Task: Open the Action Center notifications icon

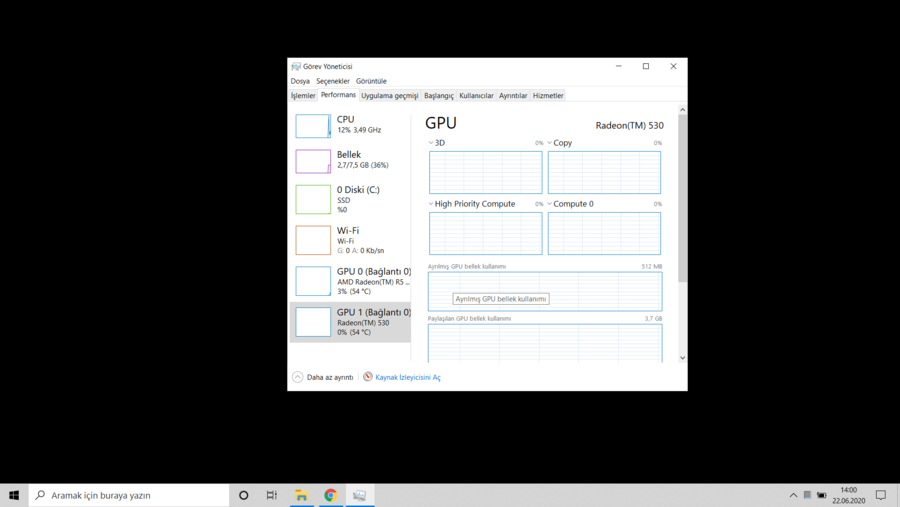Action: point(881,495)
